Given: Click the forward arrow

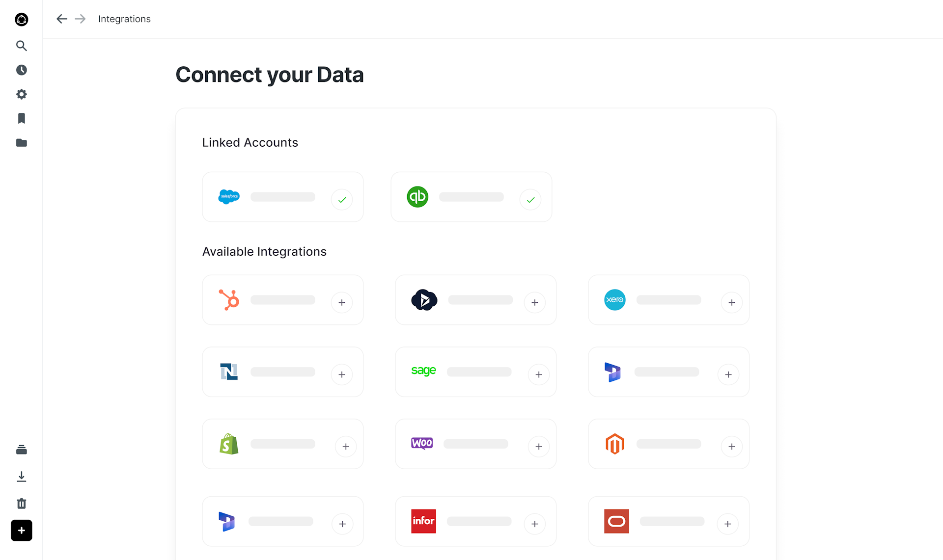Looking at the screenshot, I should coord(80,19).
